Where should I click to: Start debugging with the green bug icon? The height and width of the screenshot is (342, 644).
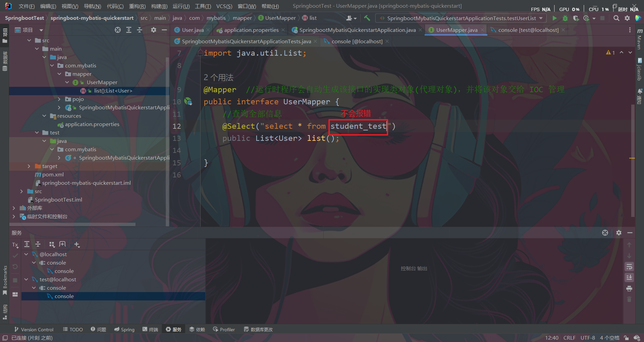pos(565,18)
